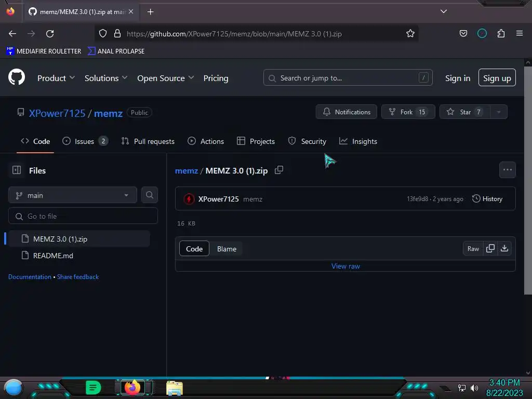The image size is (532, 399).
Task: Open the Security tab
Action: 307,141
